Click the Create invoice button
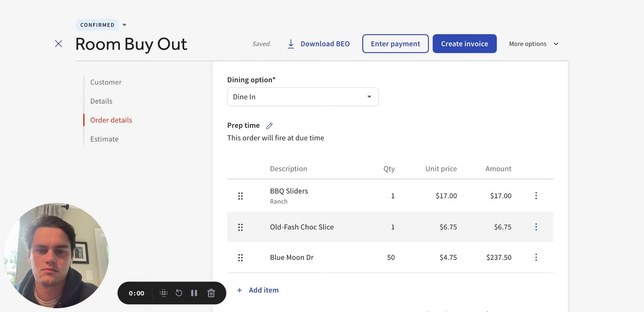Screen dimensions: 644x312 [x=464, y=44]
